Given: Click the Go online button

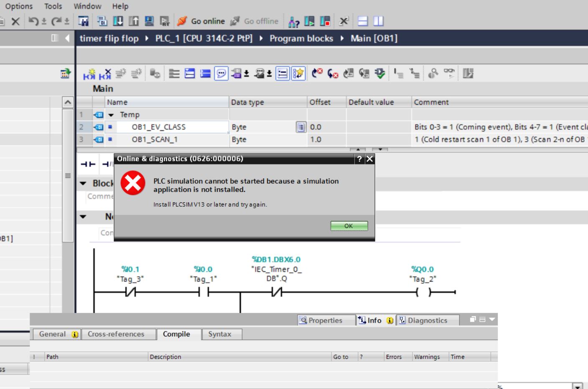Looking at the screenshot, I should click(x=201, y=21).
